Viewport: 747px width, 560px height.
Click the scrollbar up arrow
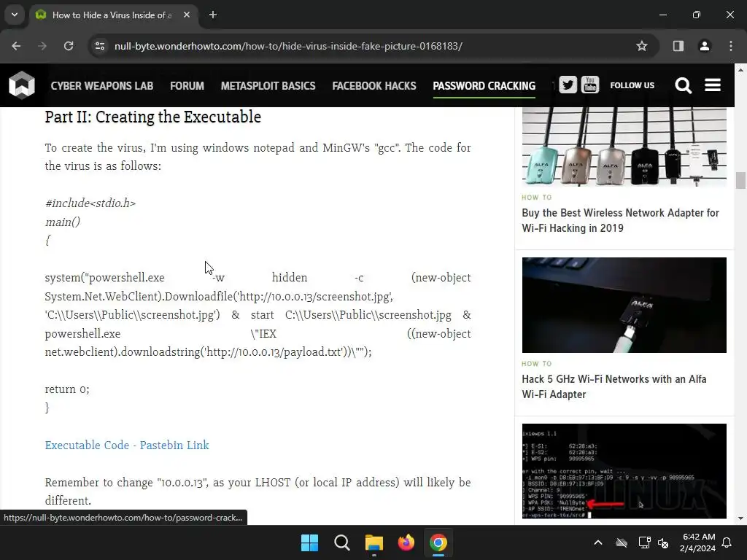pyautogui.click(x=740, y=70)
